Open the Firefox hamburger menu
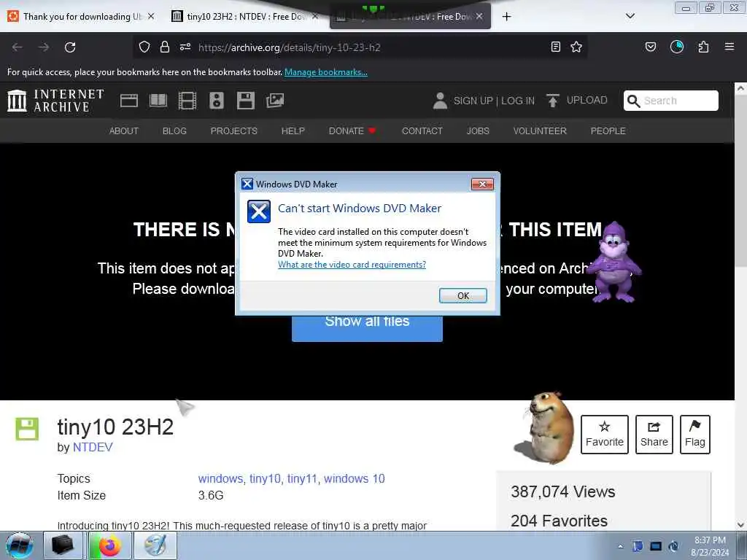 point(729,47)
